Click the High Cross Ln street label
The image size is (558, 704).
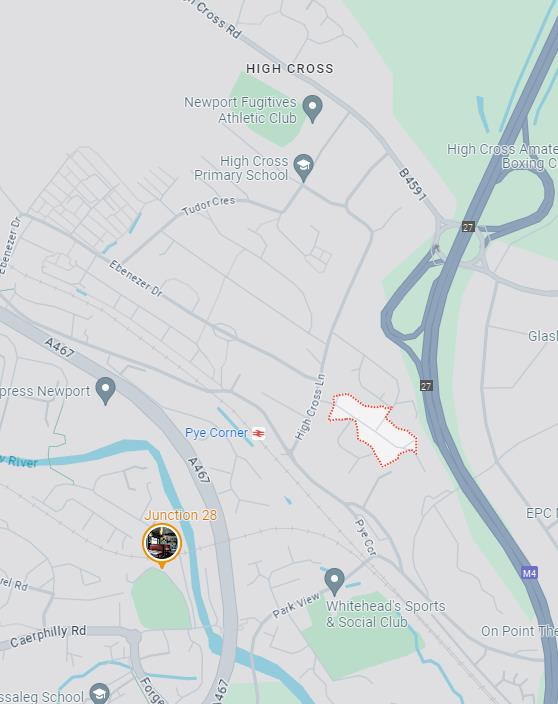click(x=310, y=407)
